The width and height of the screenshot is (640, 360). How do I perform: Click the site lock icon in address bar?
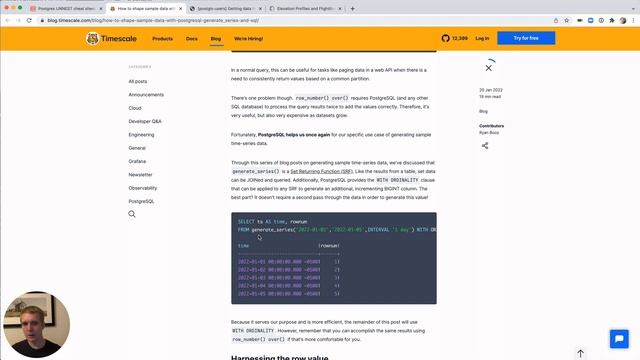click(42, 20)
